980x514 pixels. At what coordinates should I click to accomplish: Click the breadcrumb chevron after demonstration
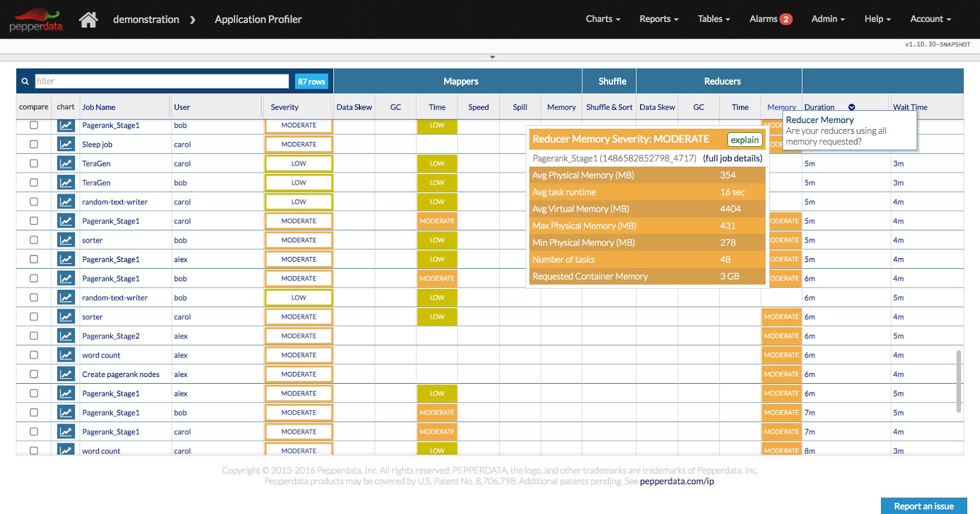[x=193, y=20]
